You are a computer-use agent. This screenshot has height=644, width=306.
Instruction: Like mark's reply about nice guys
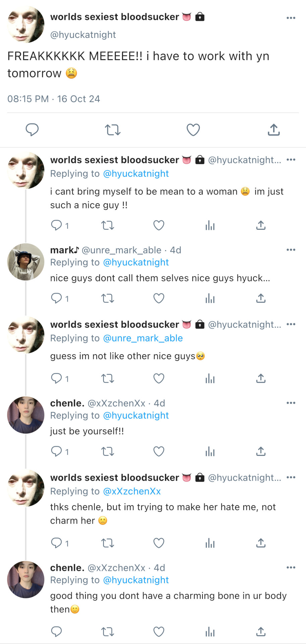[159, 298]
